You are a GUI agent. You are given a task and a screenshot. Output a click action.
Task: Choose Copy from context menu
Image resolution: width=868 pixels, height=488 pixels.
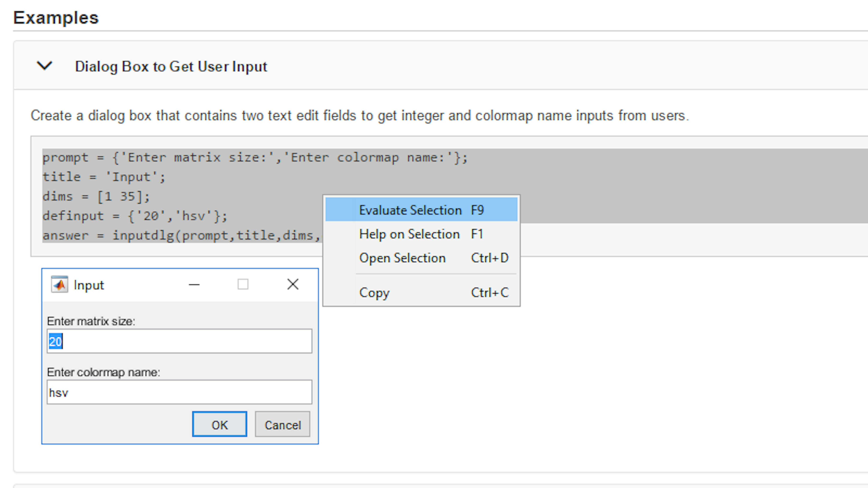[x=421, y=292]
